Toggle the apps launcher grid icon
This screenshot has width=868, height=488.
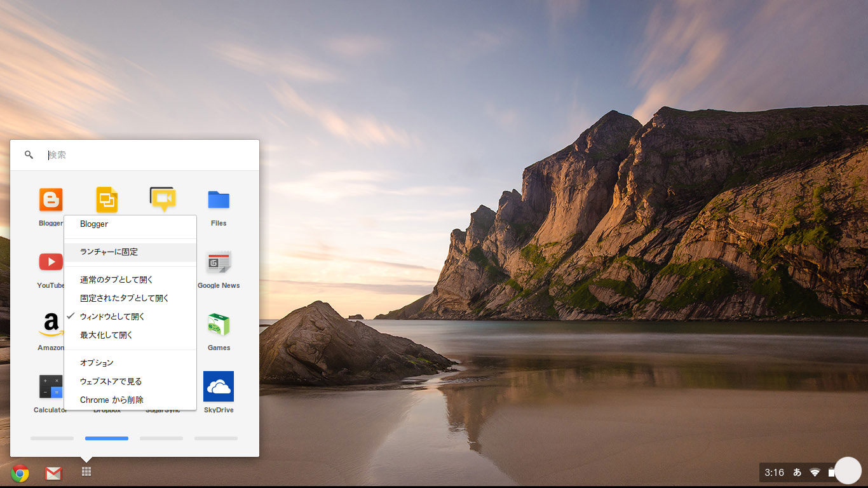[x=86, y=471]
